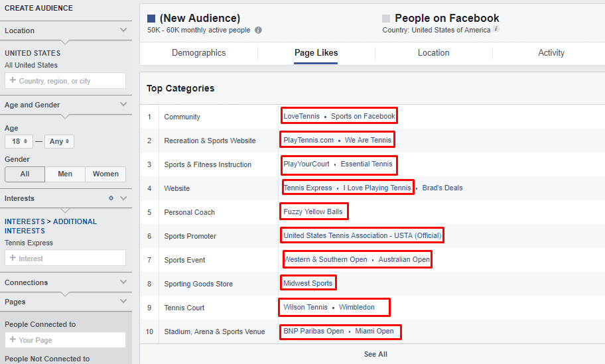This screenshot has height=364, width=605.
Task: Click the All United States location text
Action: [x=31, y=65]
